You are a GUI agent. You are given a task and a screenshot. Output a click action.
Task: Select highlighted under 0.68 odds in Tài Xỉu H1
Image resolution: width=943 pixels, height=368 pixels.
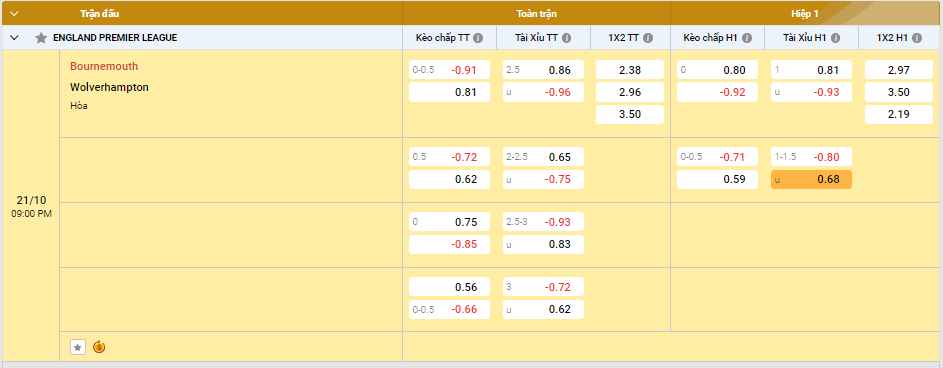point(811,179)
